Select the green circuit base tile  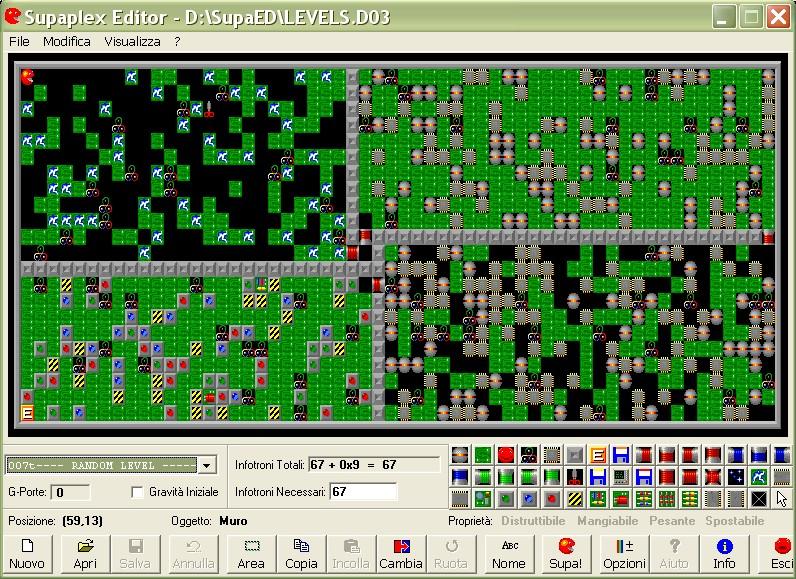(482, 454)
